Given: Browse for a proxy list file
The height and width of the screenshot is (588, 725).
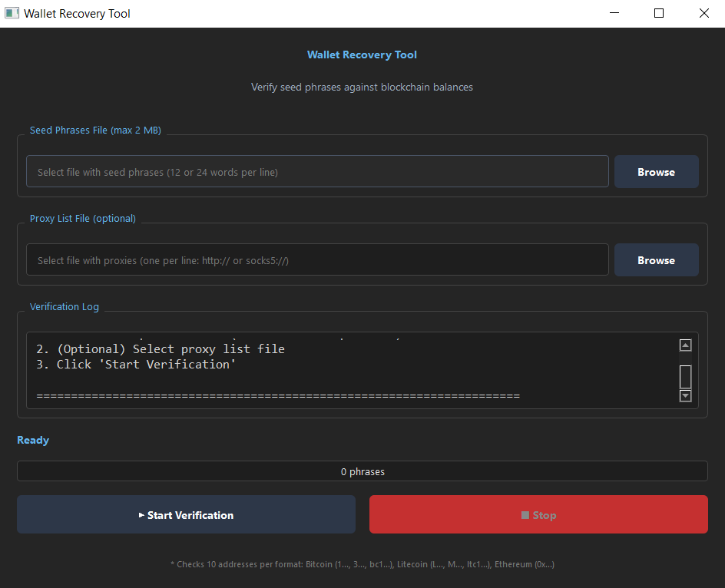Looking at the screenshot, I should pos(656,260).
